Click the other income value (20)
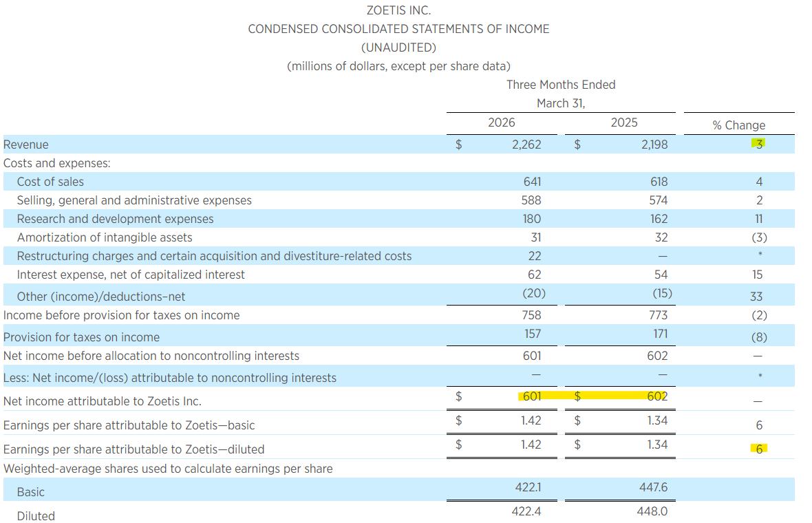Screen dimensions: 812x523 click(x=534, y=294)
